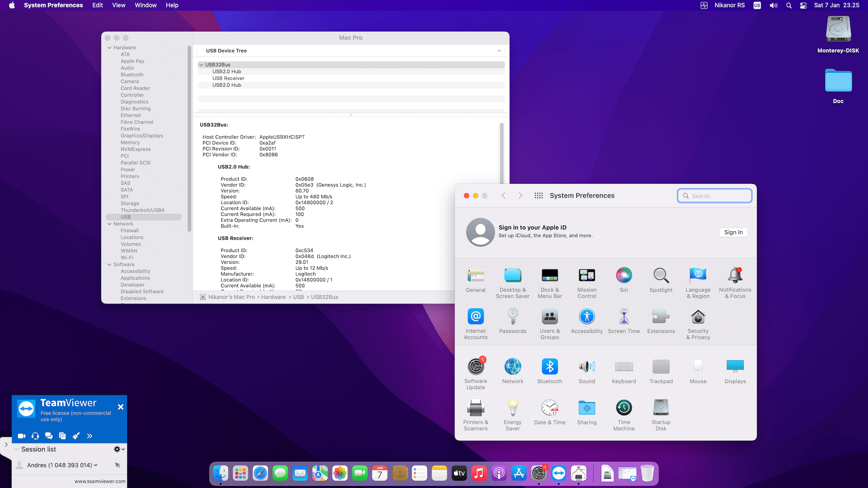Collapse the USB Device Tree header

499,51
